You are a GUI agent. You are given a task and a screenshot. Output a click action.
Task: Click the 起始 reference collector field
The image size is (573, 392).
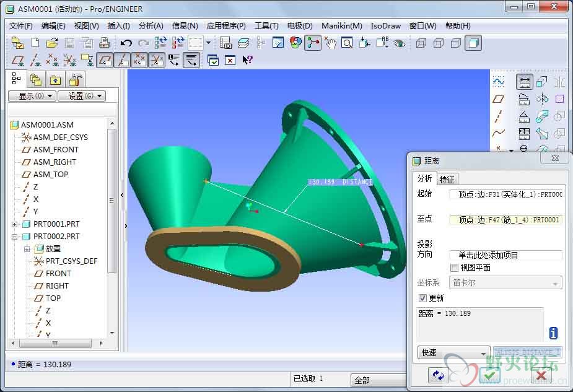point(505,194)
